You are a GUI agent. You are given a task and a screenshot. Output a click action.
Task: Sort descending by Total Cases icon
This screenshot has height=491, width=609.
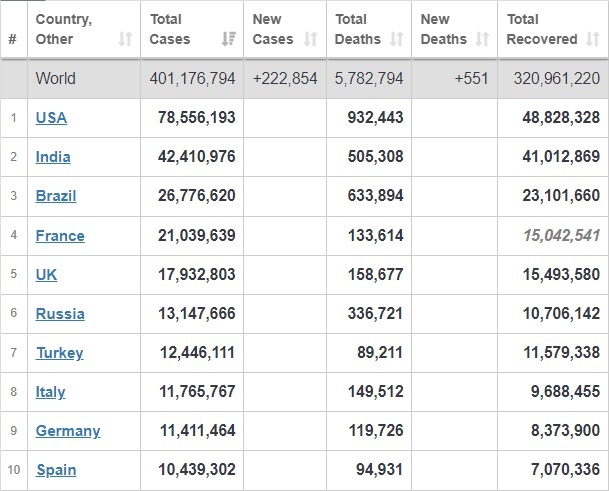click(x=229, y=39)
